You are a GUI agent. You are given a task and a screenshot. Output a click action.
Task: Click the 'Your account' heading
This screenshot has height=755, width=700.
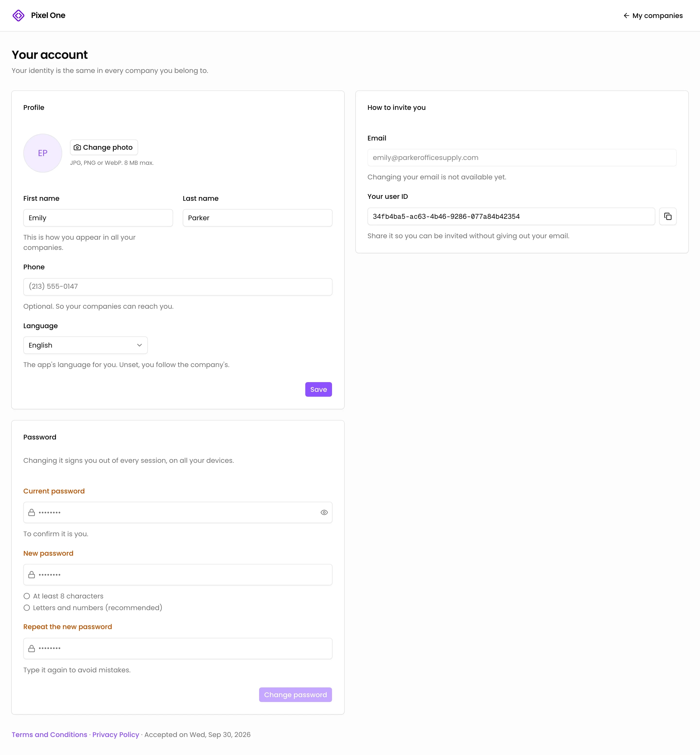(50, 55)
